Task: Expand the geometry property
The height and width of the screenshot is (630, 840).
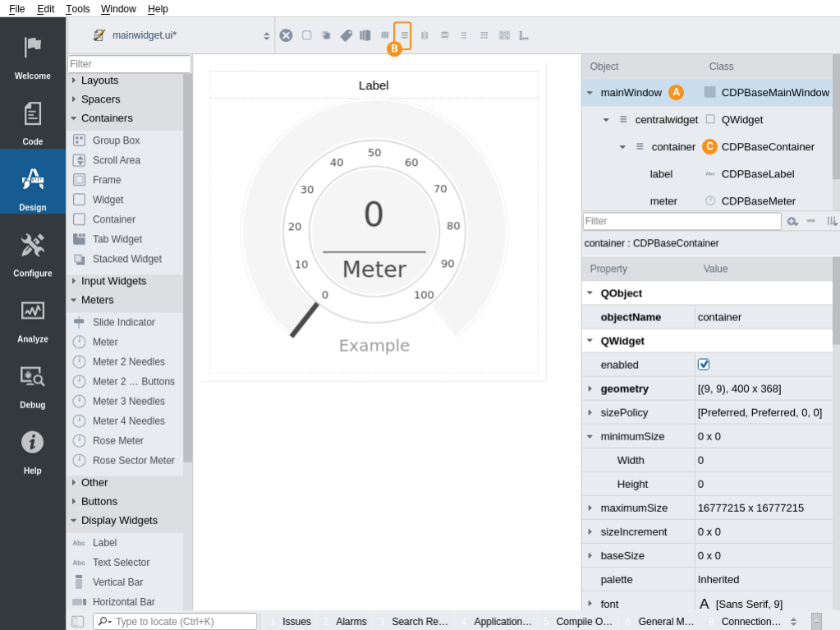Action: click(590, 389)
